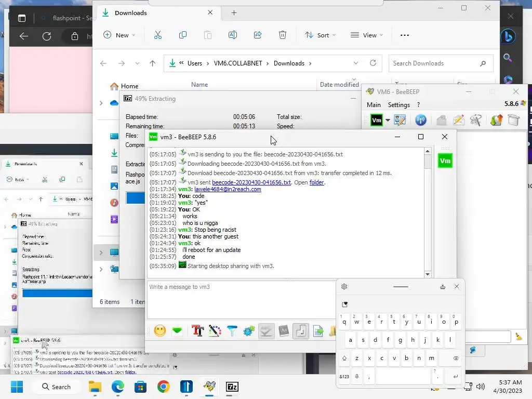The height and width of the screenshot is (399, 532).
Task: Click the green Vm avatar beside chat
Action: click(445, 161)
